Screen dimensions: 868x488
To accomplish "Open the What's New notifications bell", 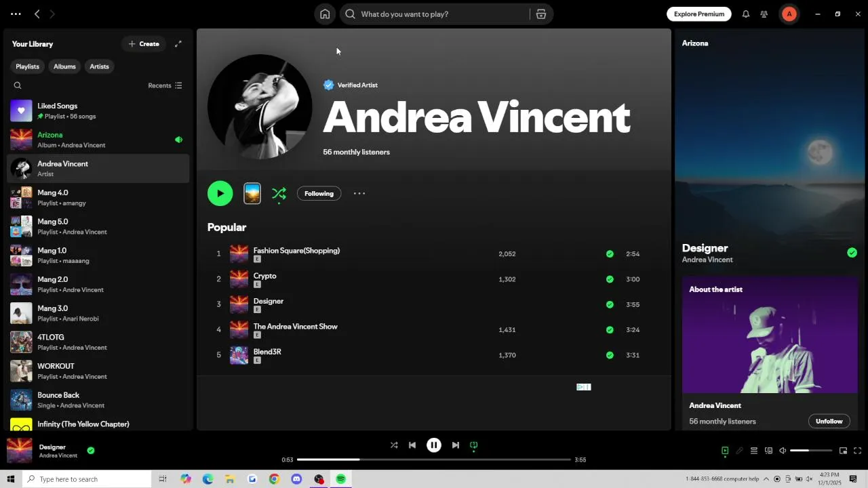I will 746,14.
